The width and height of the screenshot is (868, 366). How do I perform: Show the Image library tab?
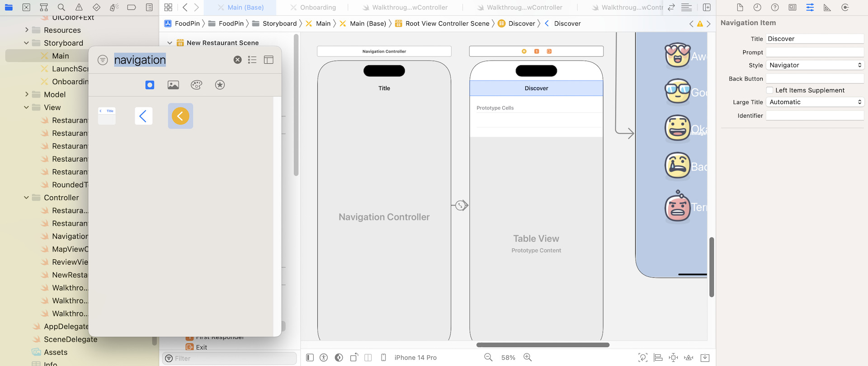point(173,85)
